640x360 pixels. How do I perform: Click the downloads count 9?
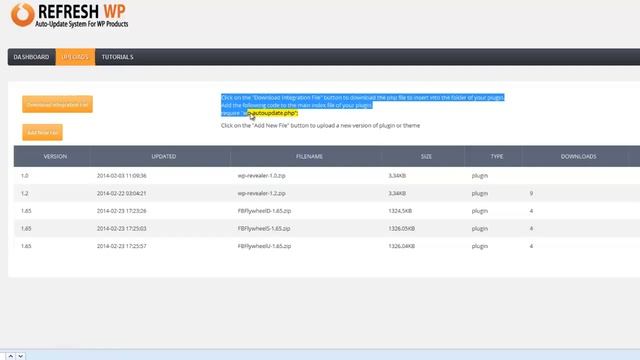[531, 193]
